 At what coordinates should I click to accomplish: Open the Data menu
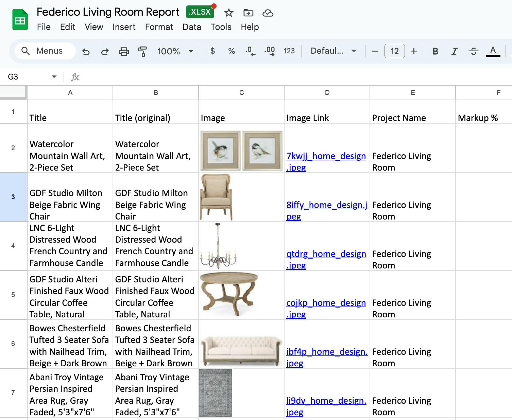point(192,27)
